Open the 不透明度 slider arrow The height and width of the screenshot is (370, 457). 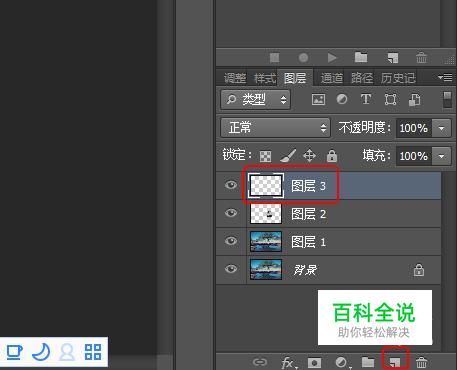[x=442, y=128]
